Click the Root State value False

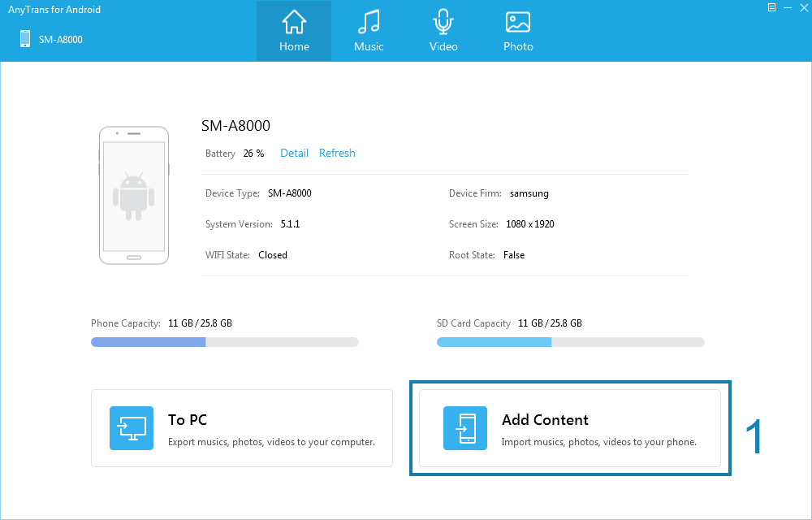tap(514, 255)
